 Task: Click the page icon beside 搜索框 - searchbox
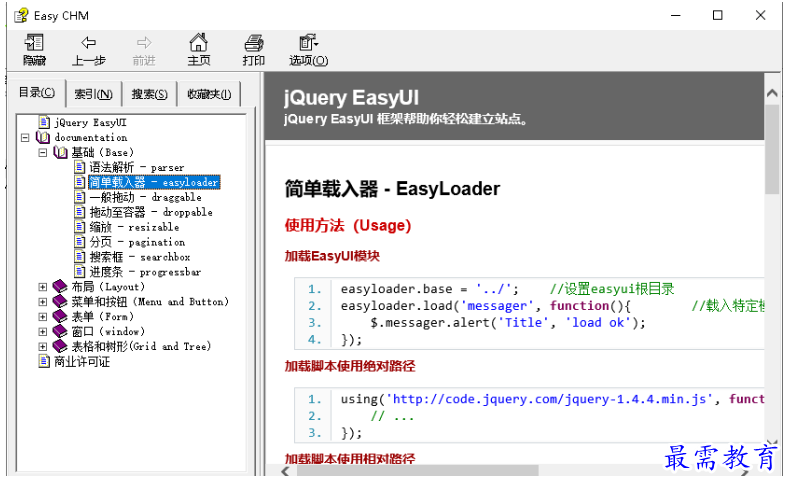80,257
